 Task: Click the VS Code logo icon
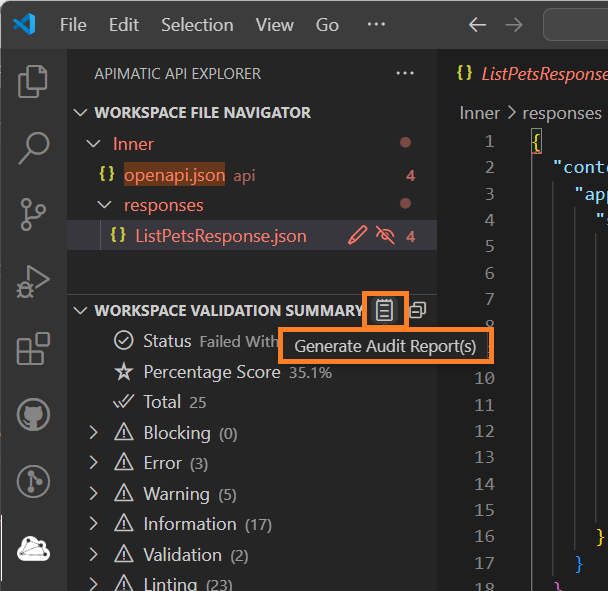(24, 24)
